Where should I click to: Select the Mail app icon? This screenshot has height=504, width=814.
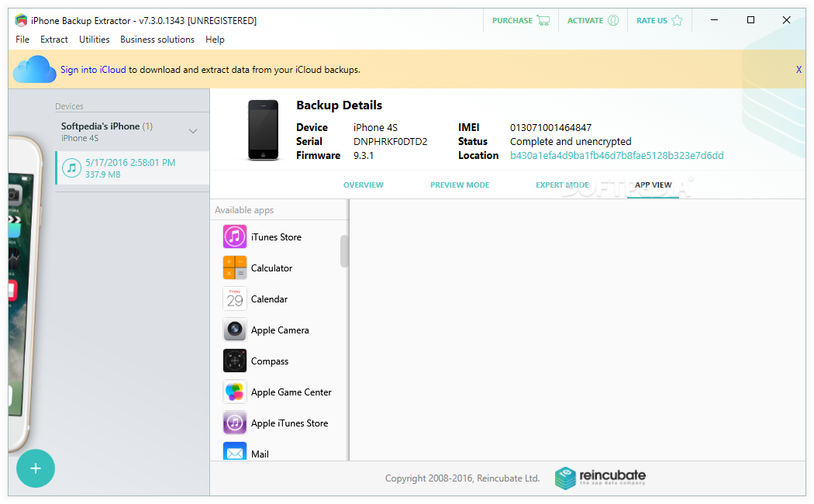pos(235,451)
